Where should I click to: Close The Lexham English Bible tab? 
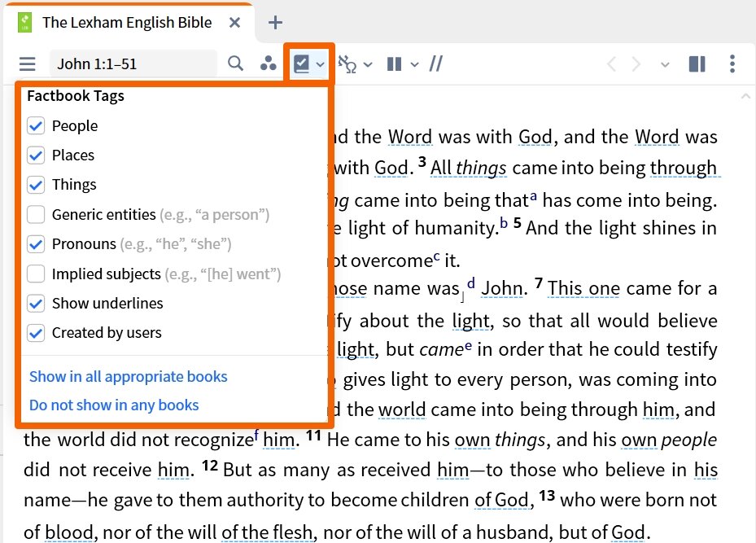pos(235,22)
